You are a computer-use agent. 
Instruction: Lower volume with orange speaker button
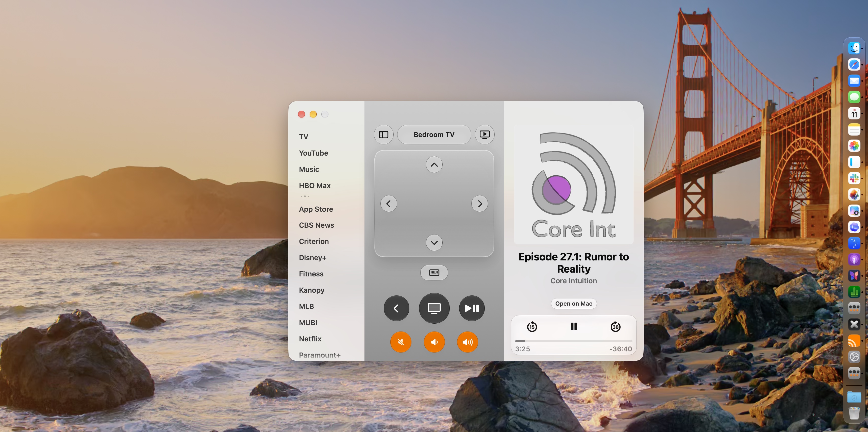(434, 342)
